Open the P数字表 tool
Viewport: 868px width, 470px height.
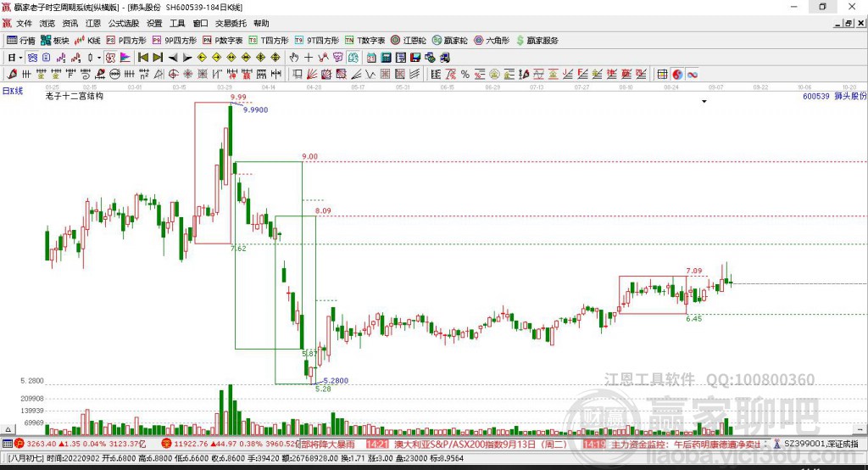click(x=223, y=41)
